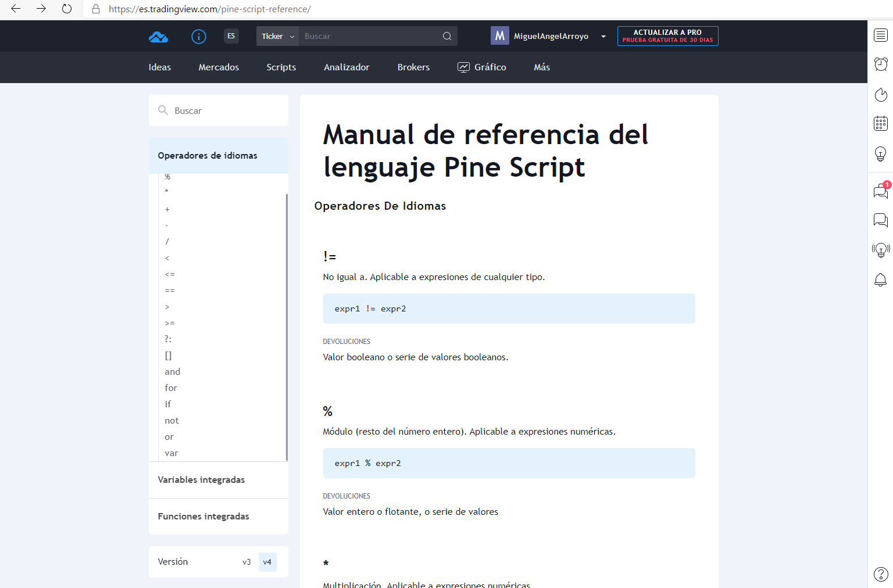Viewport: 893px width, 588px height.
Task: Click the magnifier icon in top search
Action: (x=447, y=36)
